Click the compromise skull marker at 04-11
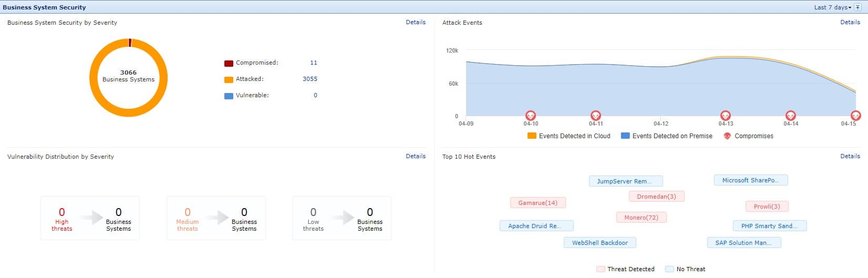The image size is (868, 278). point(595,115)
